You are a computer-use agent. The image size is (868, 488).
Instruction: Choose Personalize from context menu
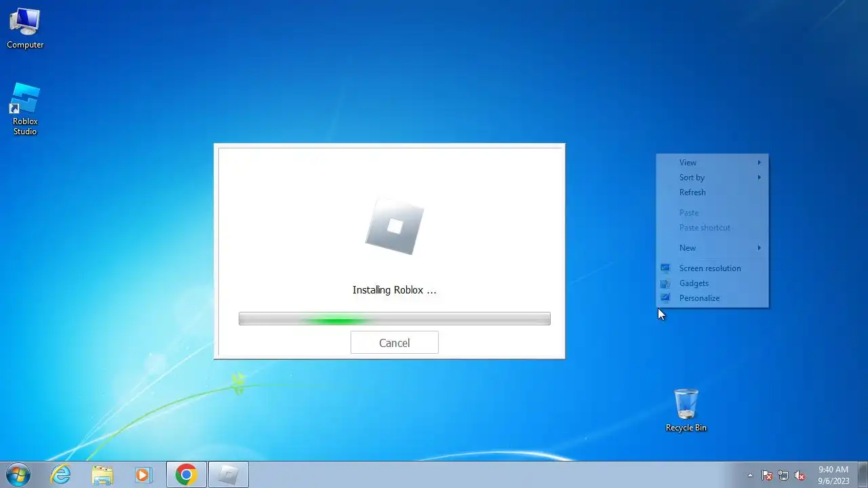[x=712, y=298]
